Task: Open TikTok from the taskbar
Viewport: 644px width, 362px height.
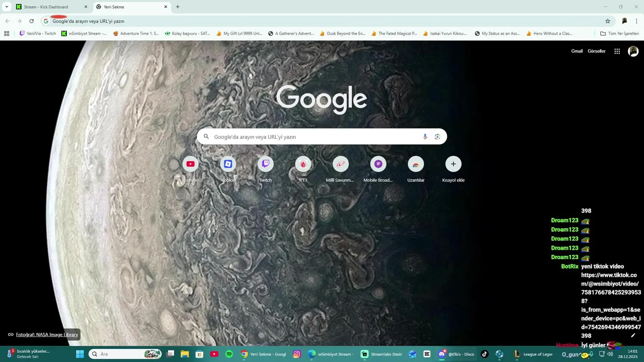Action: click(x=485, y=354)
